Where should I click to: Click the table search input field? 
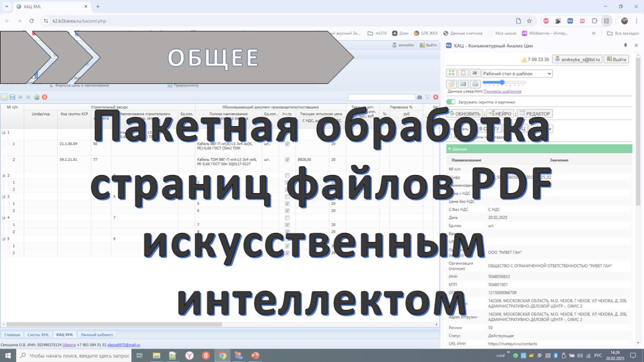[381, 97]
